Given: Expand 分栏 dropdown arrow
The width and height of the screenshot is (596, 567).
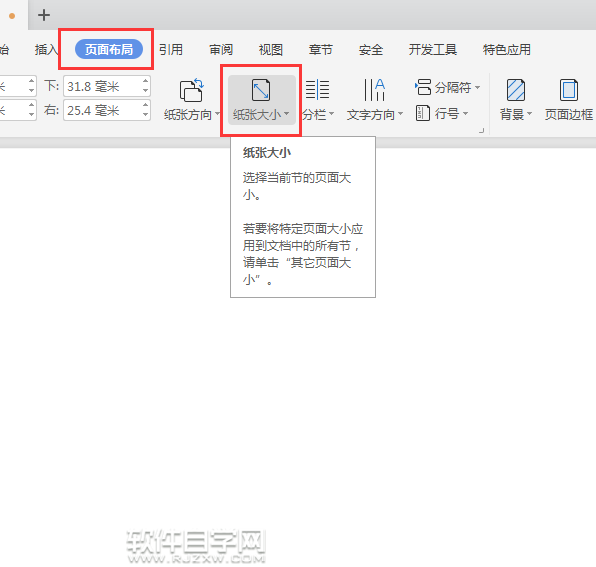Looking at the screenshot, I should (x=331, y=114).
